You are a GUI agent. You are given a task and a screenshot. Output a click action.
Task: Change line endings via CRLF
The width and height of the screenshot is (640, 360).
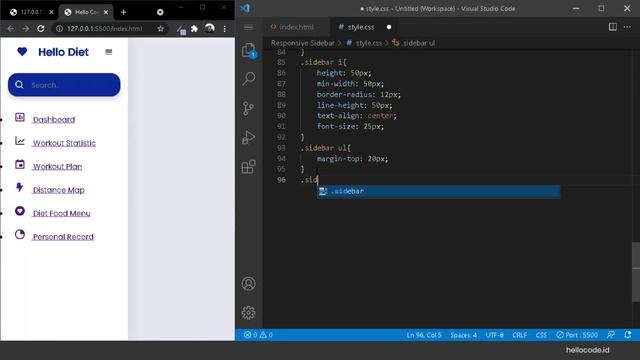coord(520,335)
